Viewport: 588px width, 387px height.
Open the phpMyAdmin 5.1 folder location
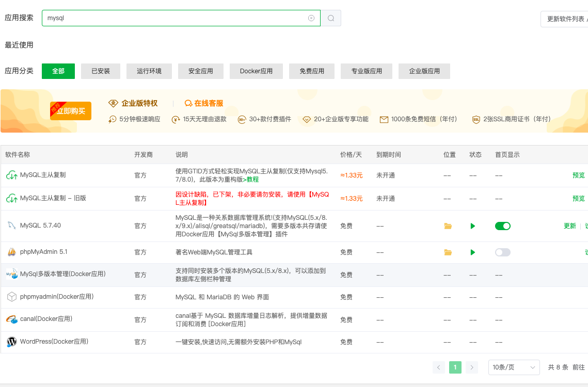click(x=448, y=252)
